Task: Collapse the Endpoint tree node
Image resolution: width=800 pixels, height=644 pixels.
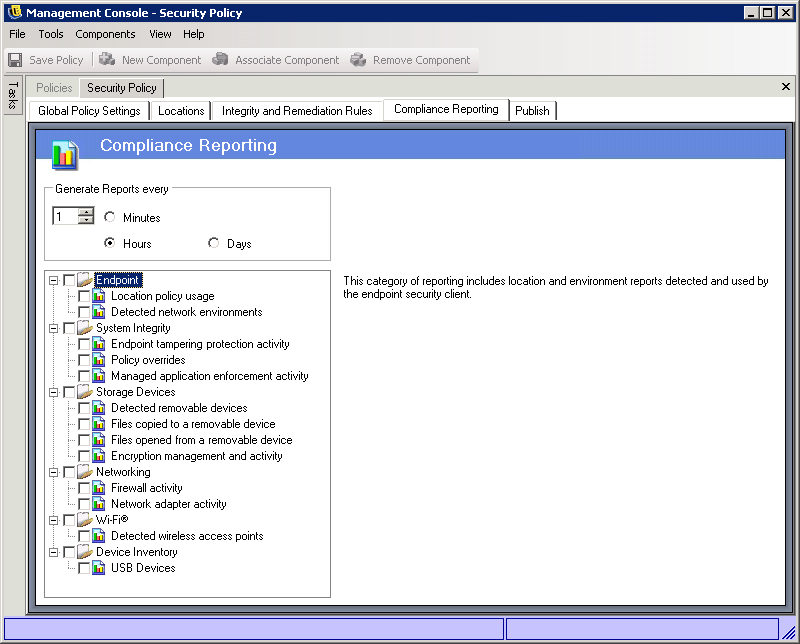Action: click(54, 281)
